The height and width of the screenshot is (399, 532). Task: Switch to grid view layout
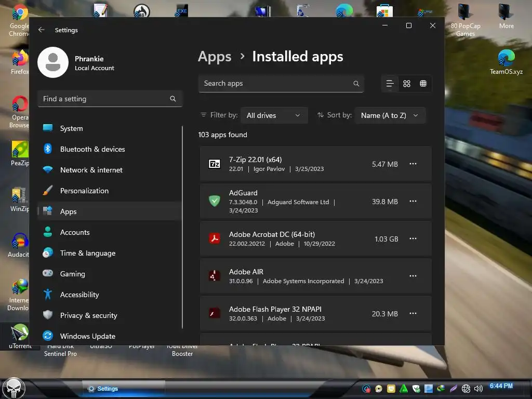tap(406, 84)
